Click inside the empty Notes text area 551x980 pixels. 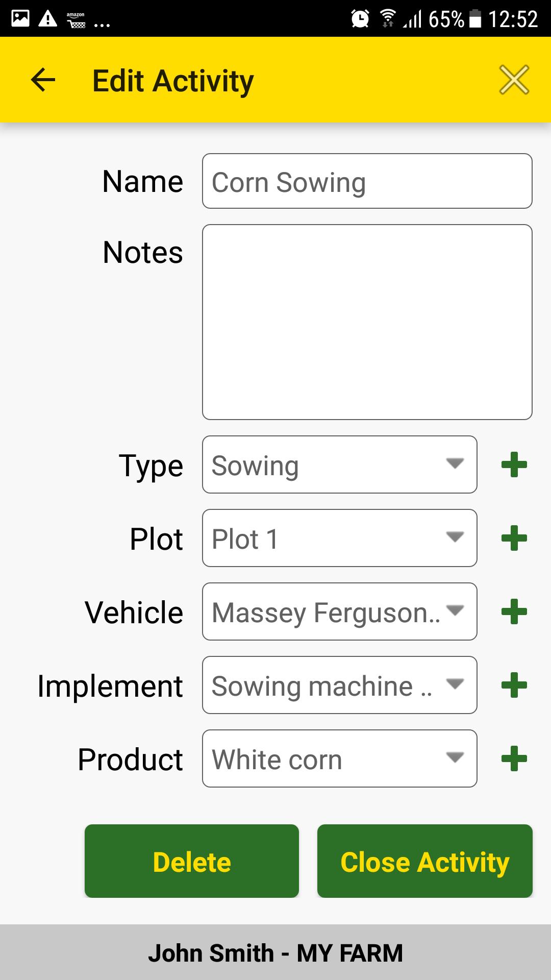(367, 322)
